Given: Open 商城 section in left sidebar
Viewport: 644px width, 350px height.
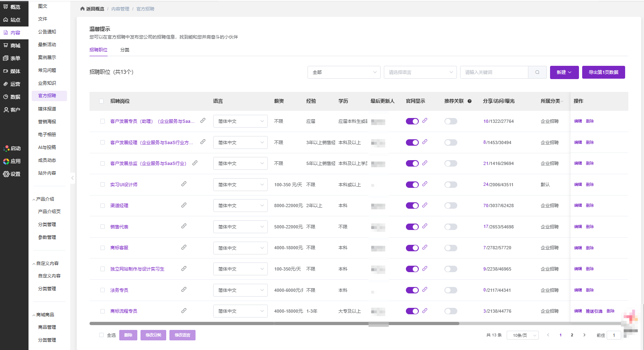Looking at the screenshot, I should (x=14, y=45).
